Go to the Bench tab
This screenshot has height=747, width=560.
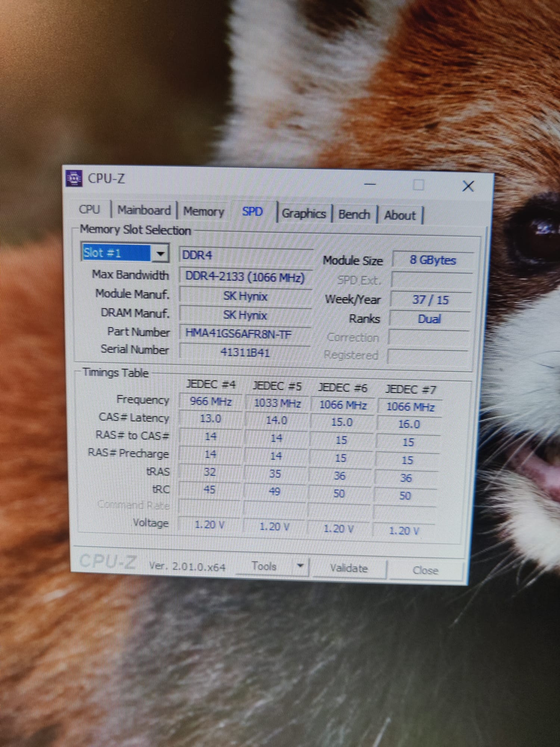(354, 214)
